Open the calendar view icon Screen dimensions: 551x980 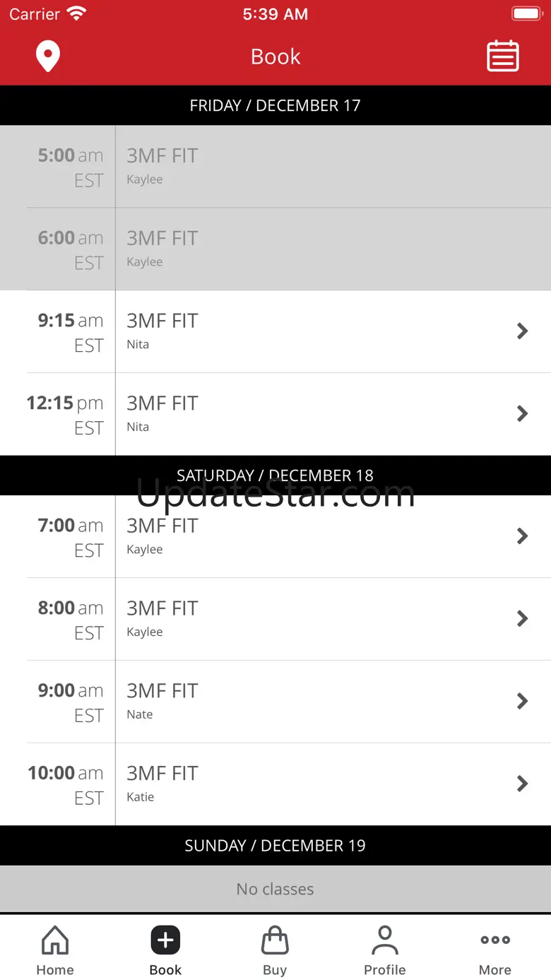[x=503, y=57]
